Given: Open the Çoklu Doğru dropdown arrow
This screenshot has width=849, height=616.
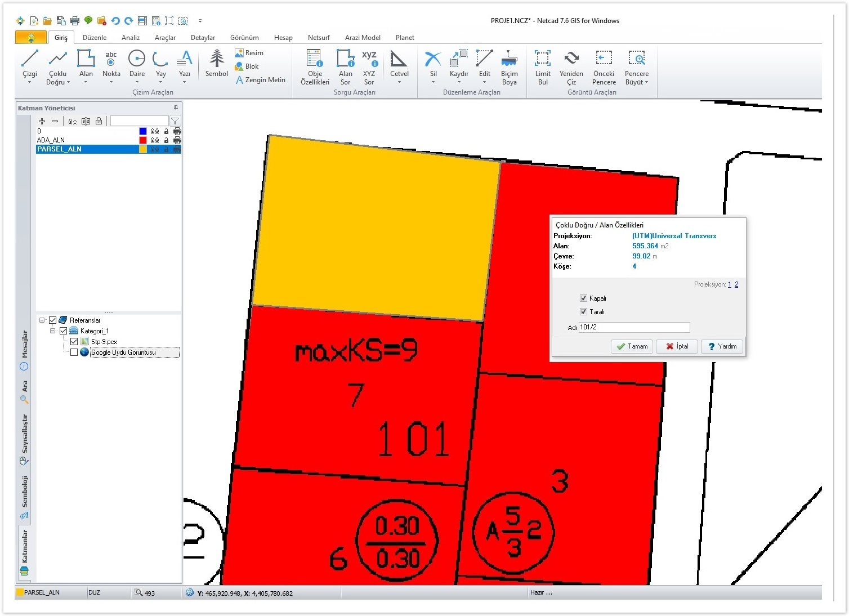Looking at the screenshot, I should 68,82.
